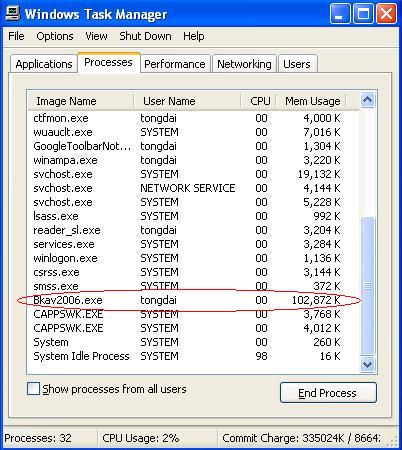Screen dimensions: 402x450
Task: Maximize the Task Manager window
Action: point(363,14)
